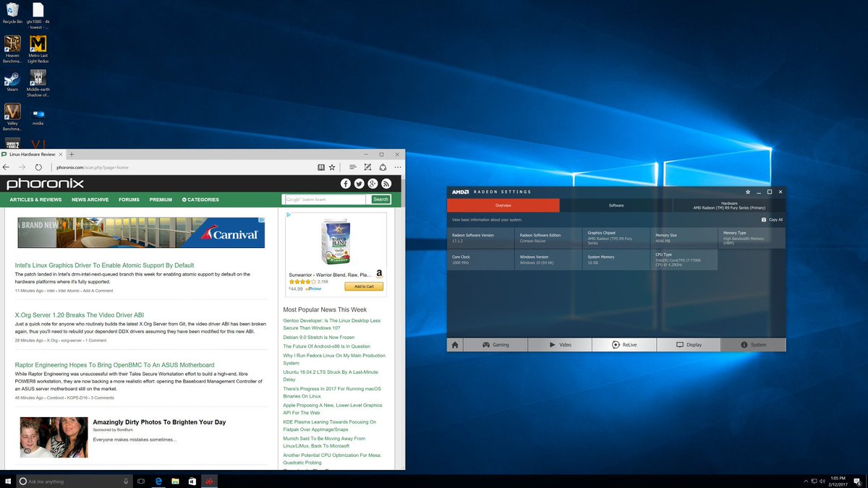
Task: Launch the Heaven Benchmark desktop shortcut
Action: (x=12, y=48)
